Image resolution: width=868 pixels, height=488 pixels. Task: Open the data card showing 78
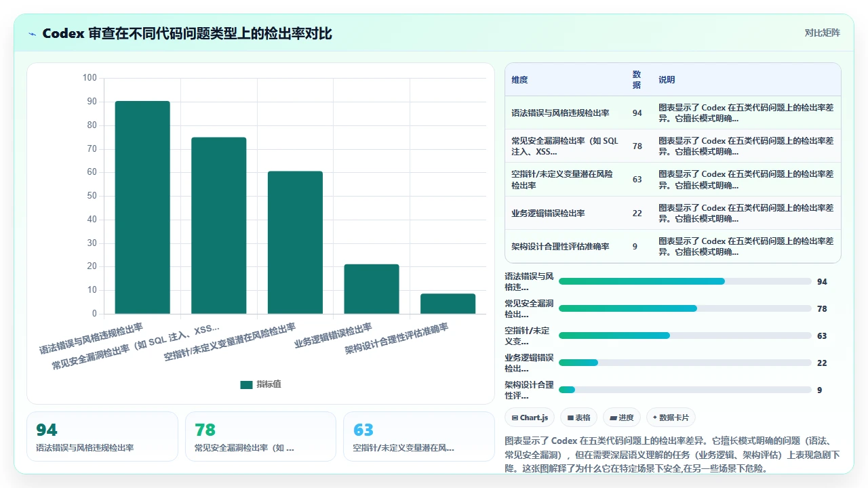pyautogui.click(x=260, y=436)
